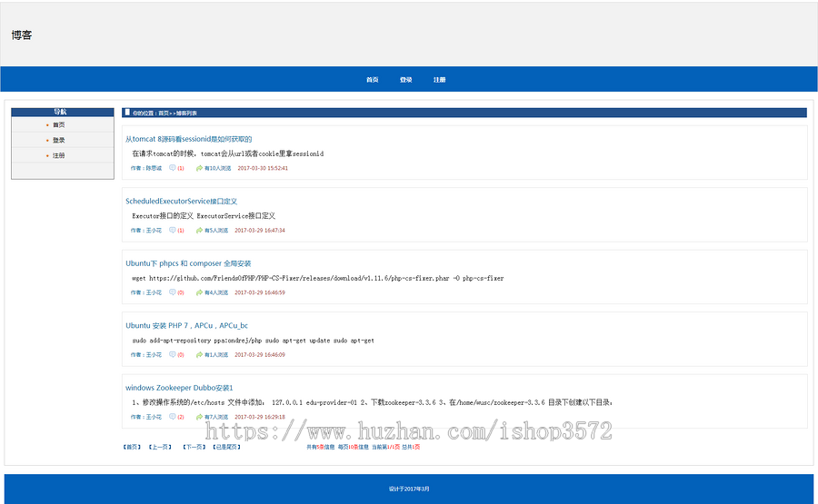
Task: Click green view arrow beside 有5人浏览
Action: [x=199, y=230]
